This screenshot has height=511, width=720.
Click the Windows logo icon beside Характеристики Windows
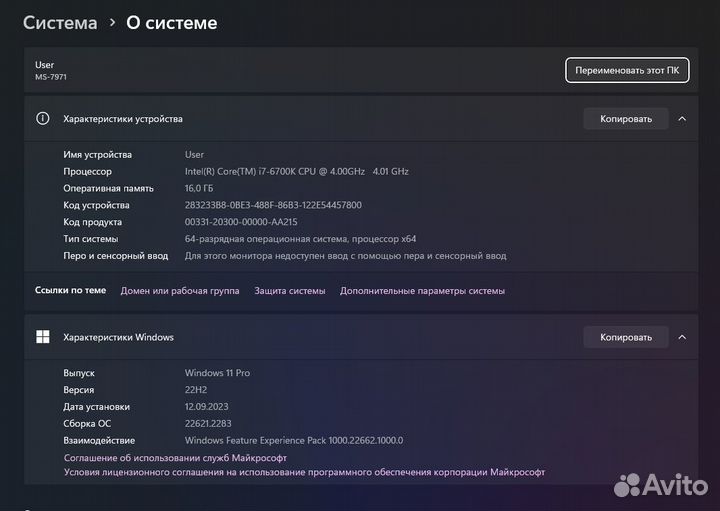point(43,337)
